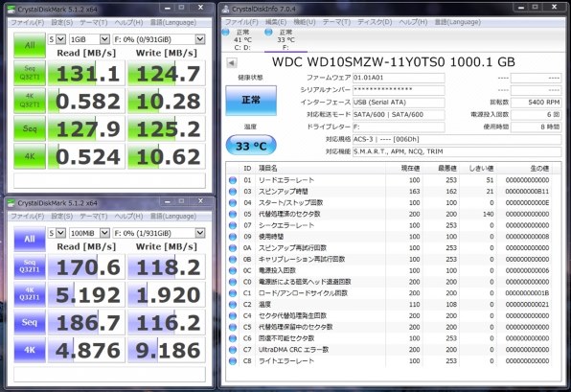This screenshot has height=392, width=571.
Task: Open ディスク(D) menu in CrystalDiskInfo
Action: point(375,22)
